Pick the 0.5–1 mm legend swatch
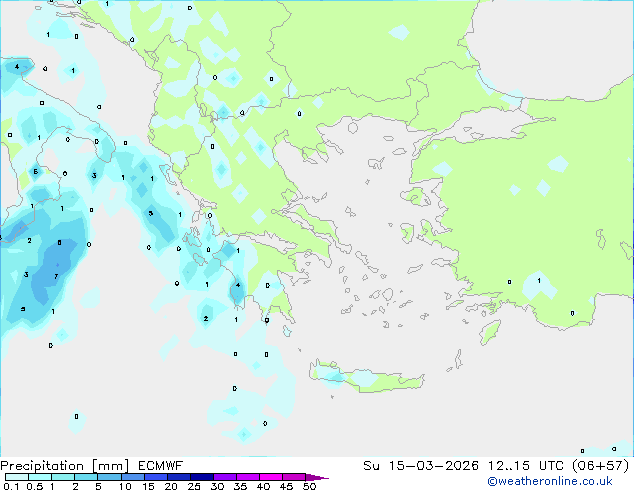The height and width of the screenshot is (490, 634). pyautogui.click(x=40, y=477)
